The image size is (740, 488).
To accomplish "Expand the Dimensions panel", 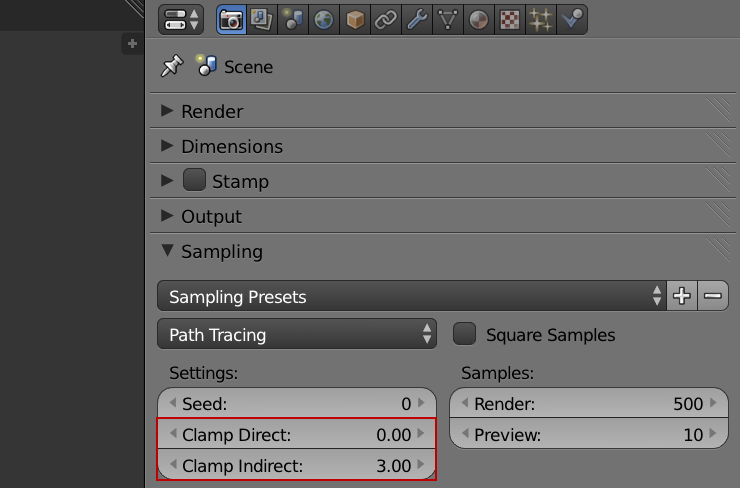I will tap(167, 146).
